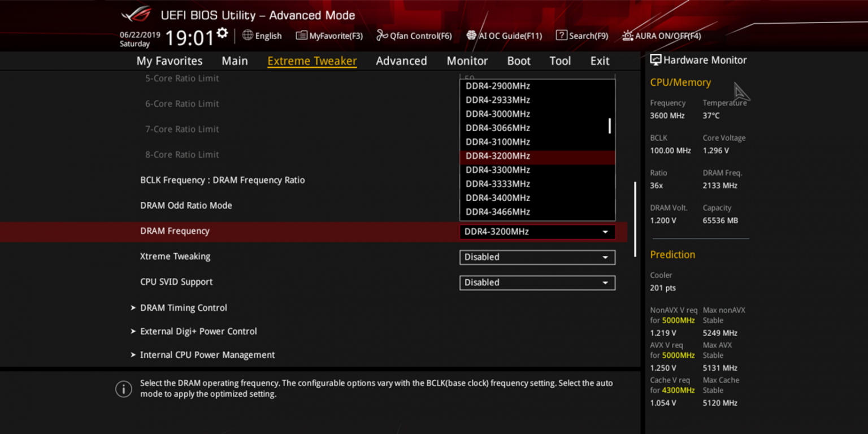Open the Tool tab

[560, 61]
